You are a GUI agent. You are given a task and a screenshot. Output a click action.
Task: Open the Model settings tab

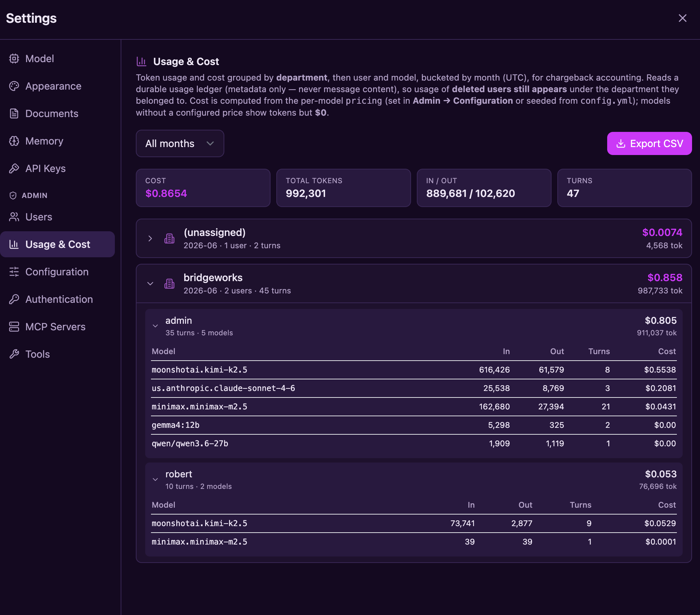click(x=57, y=59)
